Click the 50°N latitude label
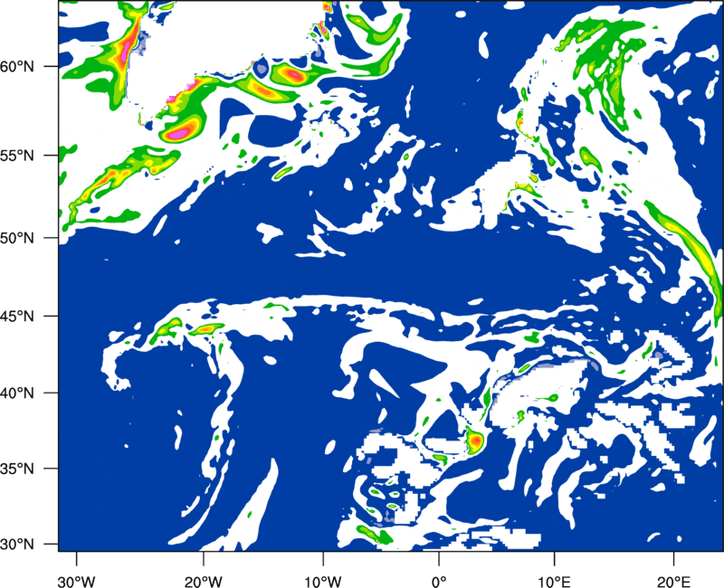 17,238
